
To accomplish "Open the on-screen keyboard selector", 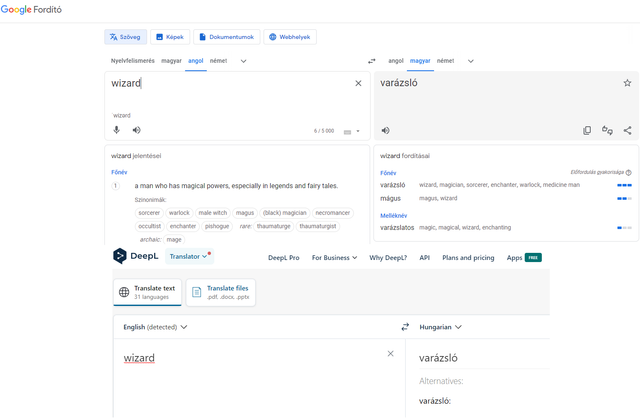I will (351, 131).
